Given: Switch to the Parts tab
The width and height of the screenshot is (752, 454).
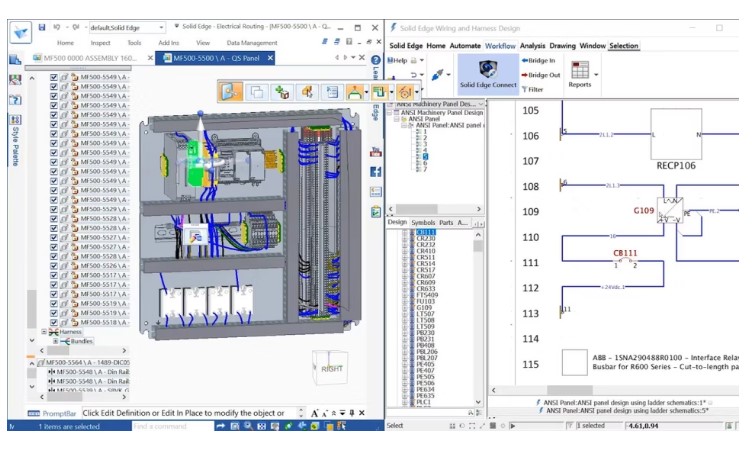Looking at the screenshot, I should [446, 222].
